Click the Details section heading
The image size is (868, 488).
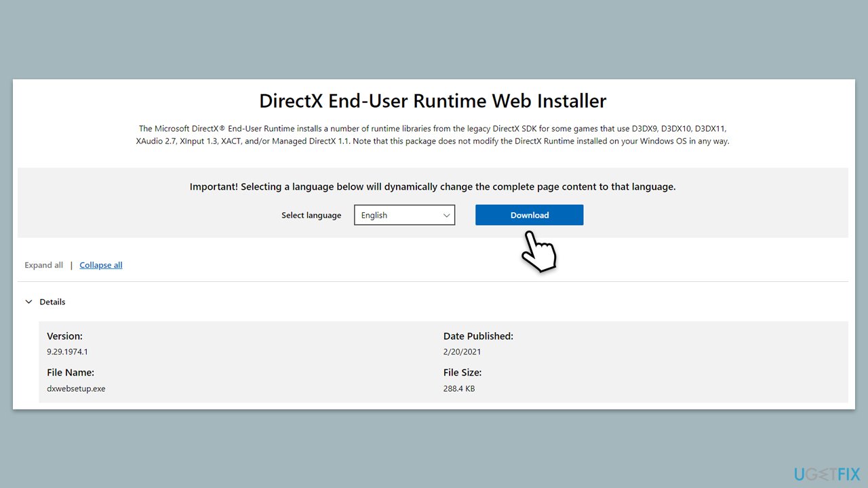tap(52, 302)
